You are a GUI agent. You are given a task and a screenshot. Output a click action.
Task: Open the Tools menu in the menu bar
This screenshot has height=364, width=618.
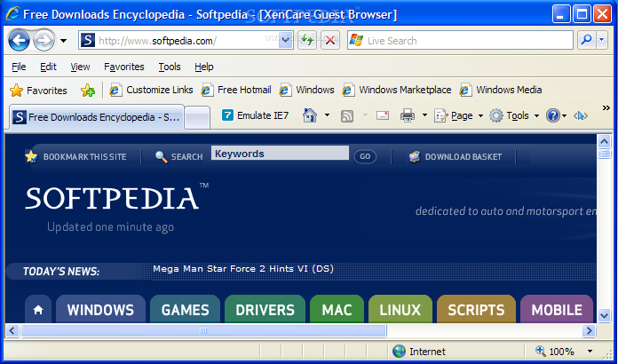pos(170,67)
